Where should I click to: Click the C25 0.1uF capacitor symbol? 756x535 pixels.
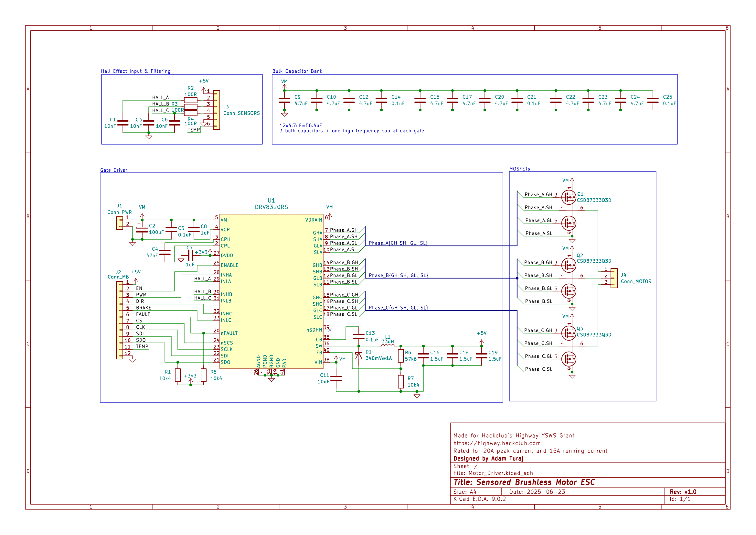(x=653, y=100)
